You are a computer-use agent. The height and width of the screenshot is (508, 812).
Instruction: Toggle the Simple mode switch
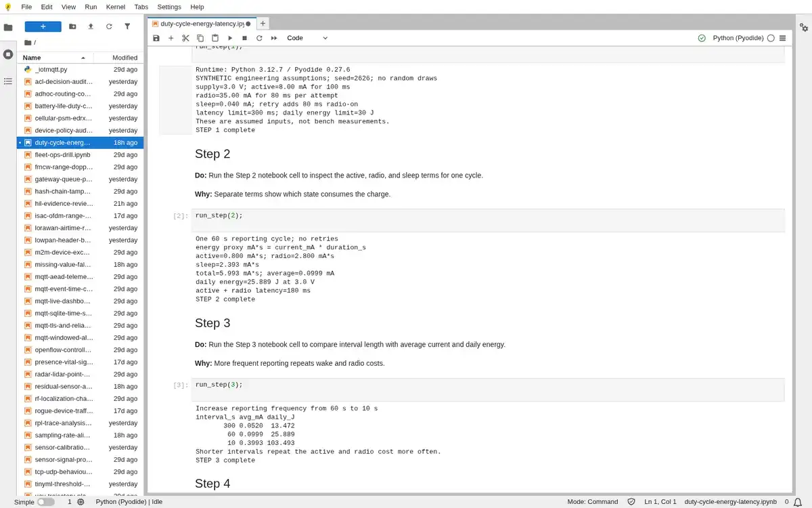tap(45, 502)
